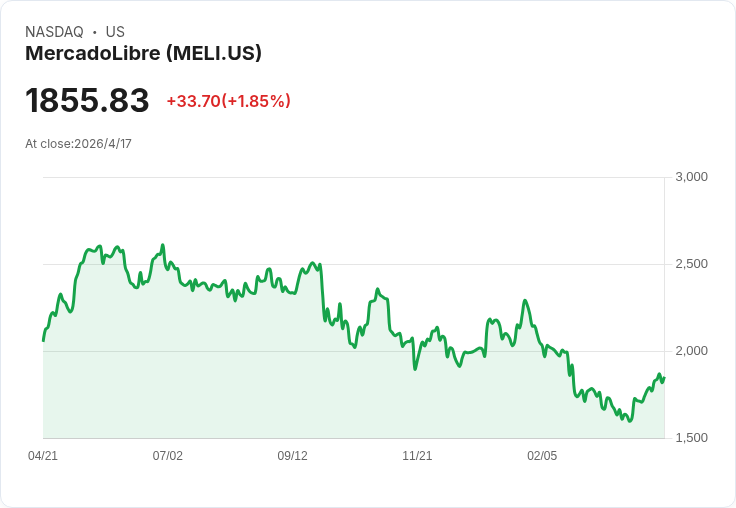Click the 2,000 y-axis label
Viewport: 736px width, 508px height.
[x=691, y=351]
